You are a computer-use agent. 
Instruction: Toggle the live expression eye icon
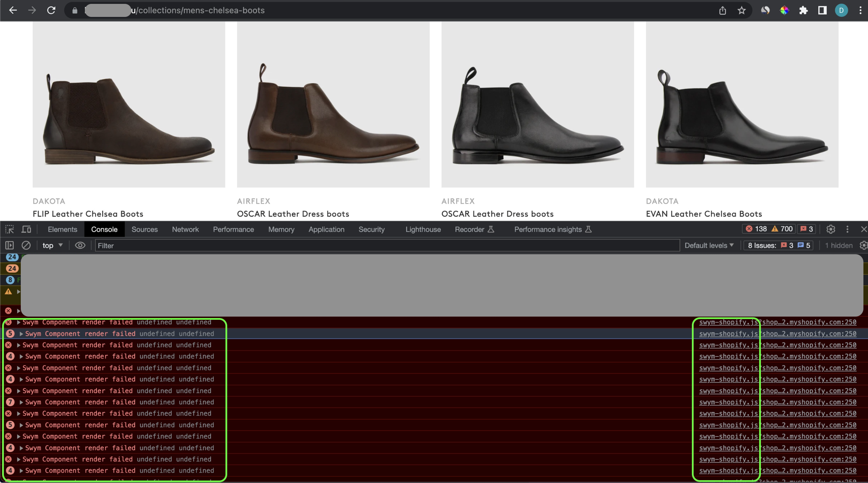pos(80,245)
